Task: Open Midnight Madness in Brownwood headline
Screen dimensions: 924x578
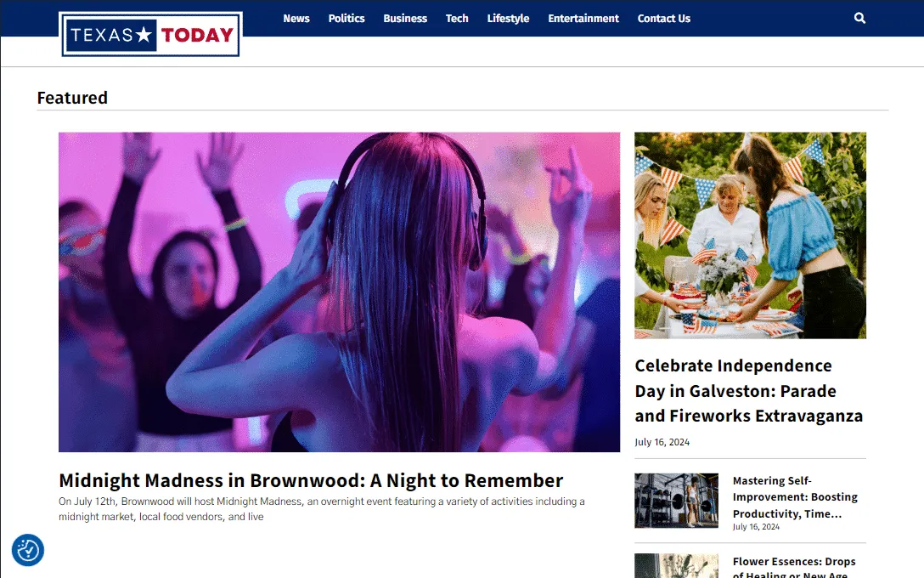Action: click(311, 481)
